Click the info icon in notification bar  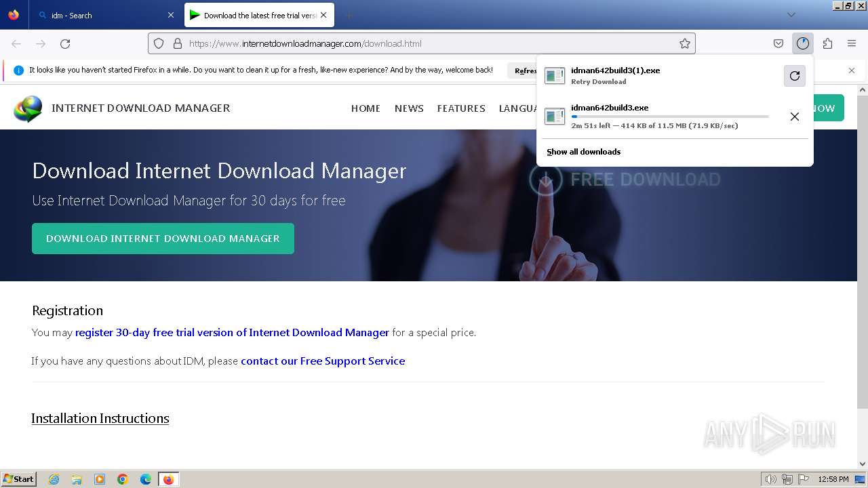tap(18, 70)
